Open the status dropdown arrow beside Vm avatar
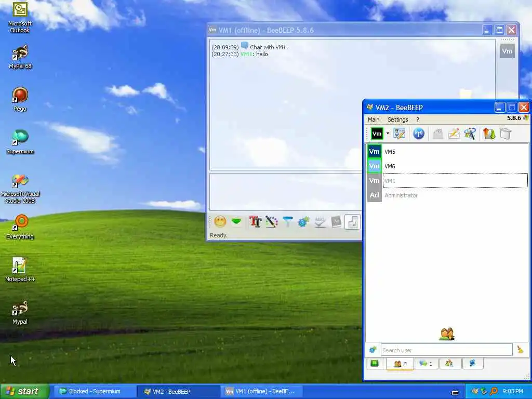This screenshot has height=399, width=532. 388,134
